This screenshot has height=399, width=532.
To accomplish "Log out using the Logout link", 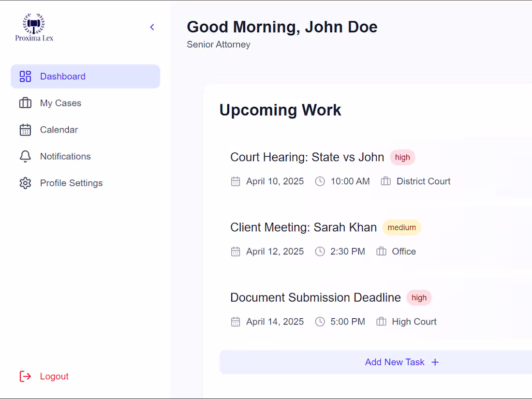I will (54, 376).
